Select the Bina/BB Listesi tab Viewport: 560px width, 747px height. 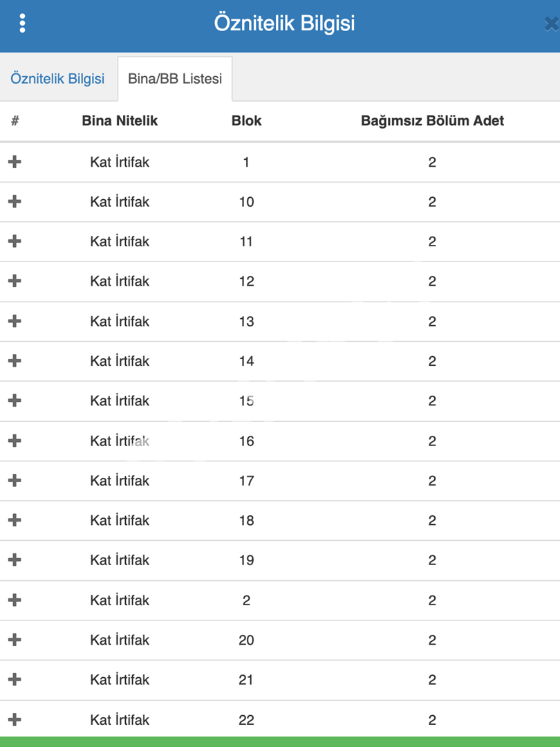point(175,79)
